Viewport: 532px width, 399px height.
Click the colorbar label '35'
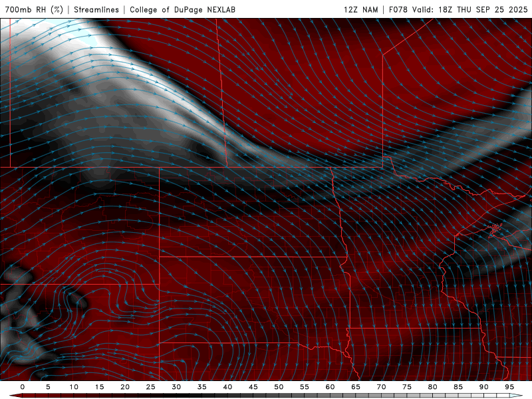click(202, 387)
